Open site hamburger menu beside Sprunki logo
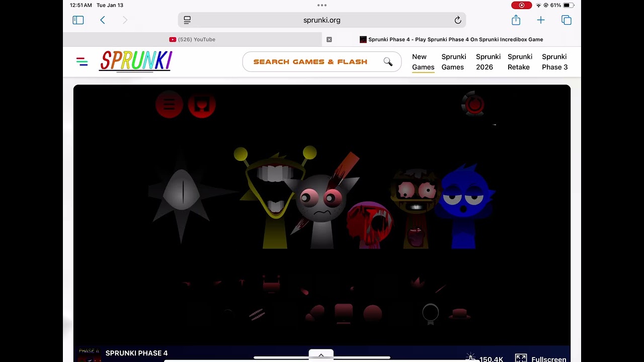 [82, 62]
